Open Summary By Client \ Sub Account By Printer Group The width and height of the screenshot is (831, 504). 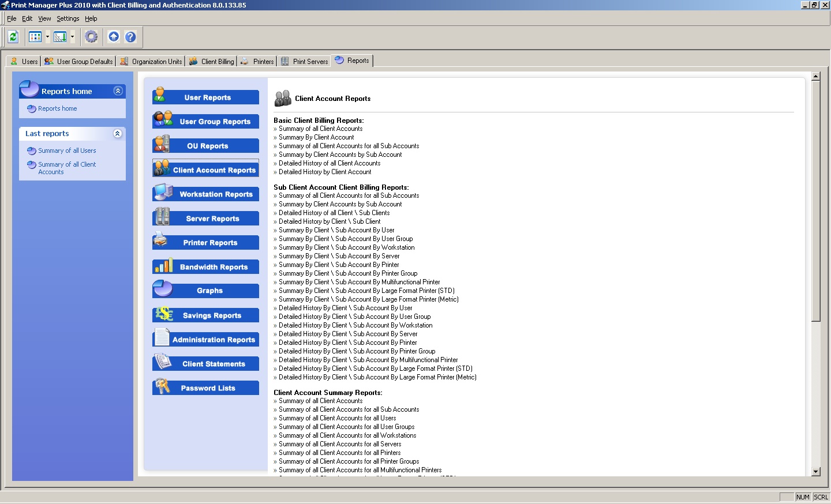[x=348, y=273]
